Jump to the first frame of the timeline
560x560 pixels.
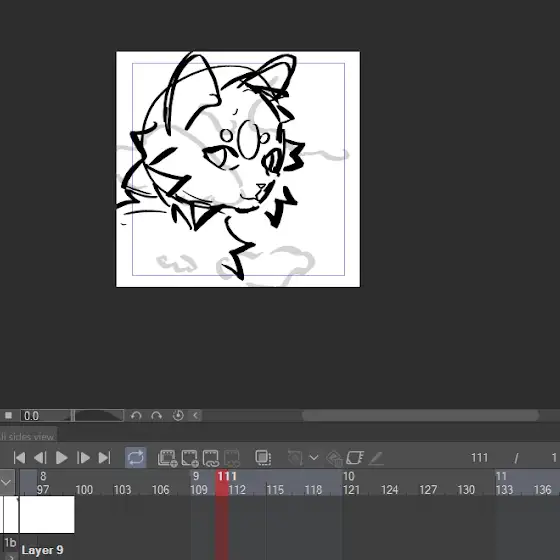point(19,458)
